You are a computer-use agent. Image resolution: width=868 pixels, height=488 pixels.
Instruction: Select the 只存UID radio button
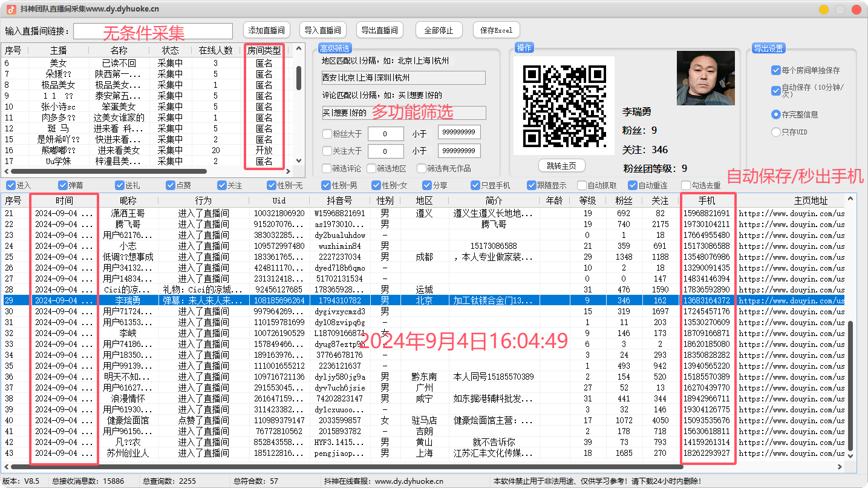777,133
